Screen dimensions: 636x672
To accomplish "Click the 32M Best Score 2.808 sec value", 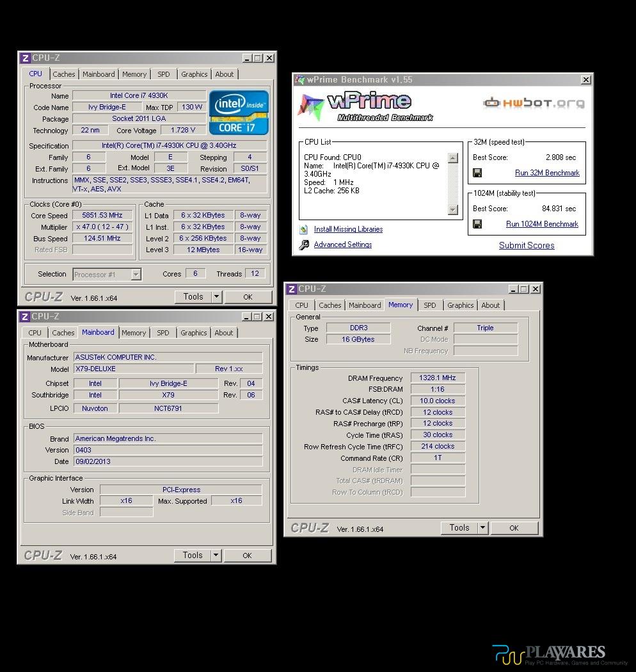I will coord(560,157).
